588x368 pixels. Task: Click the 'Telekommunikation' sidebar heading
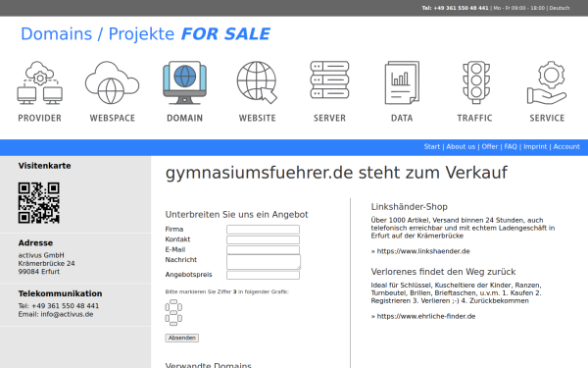[x=60, y=293]
